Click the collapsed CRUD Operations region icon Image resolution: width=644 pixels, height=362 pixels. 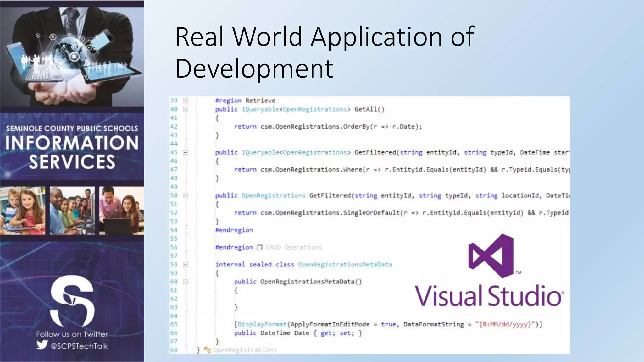pos(259,247)
